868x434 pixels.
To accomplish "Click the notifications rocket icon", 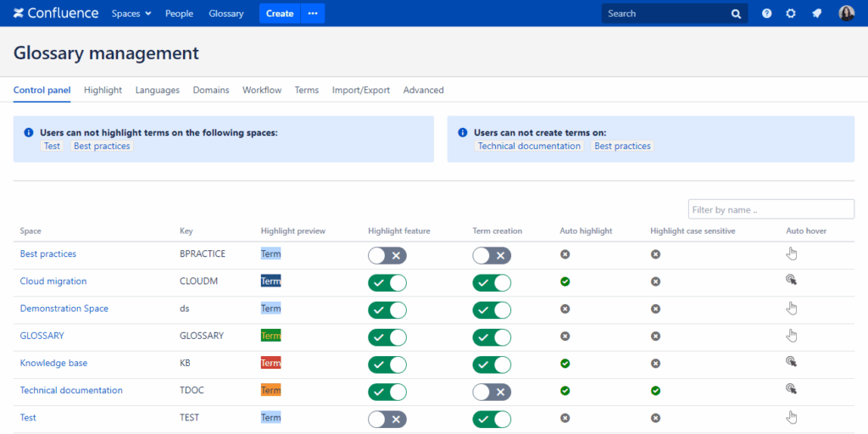I will pos(816,14).
